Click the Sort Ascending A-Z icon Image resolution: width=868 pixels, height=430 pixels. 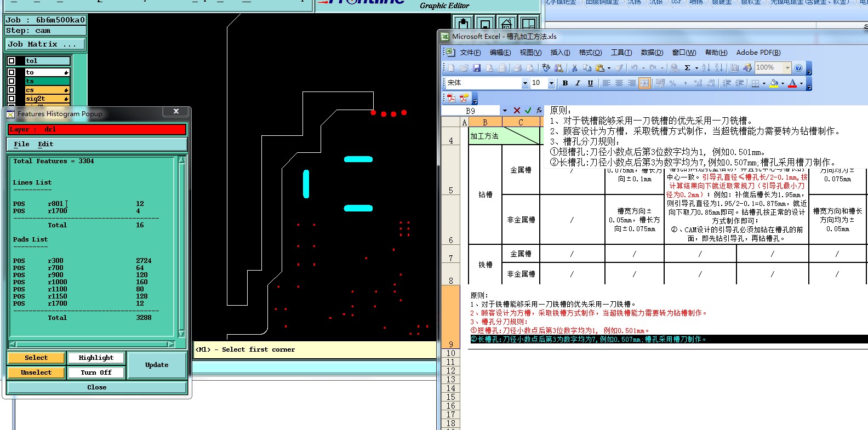[706, 68]
